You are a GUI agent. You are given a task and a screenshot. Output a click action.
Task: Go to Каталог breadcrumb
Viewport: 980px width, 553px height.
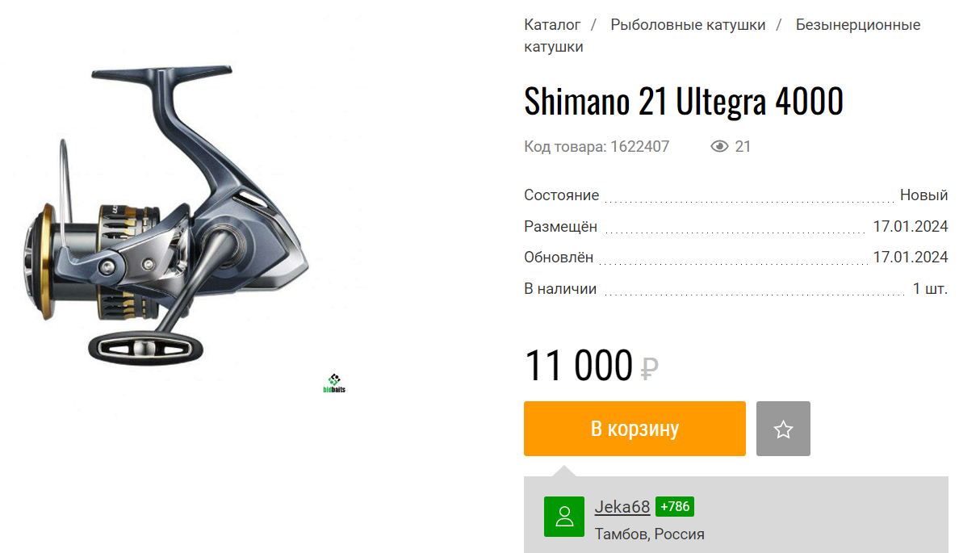click(x=552, y=25)
